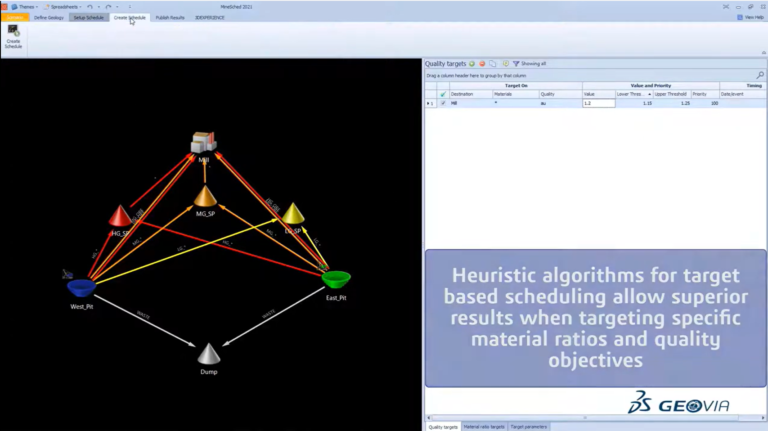Open the Scenario ribbon tab

[15, 17]
